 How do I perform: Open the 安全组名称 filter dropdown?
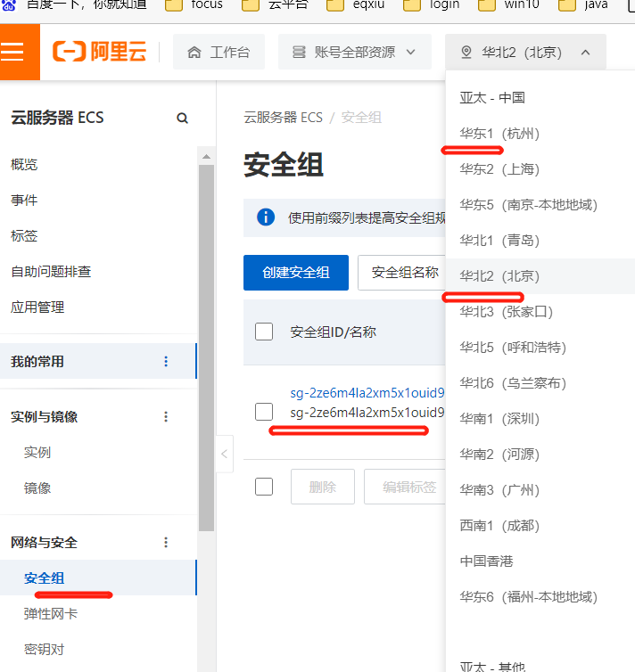click(401, 273)
